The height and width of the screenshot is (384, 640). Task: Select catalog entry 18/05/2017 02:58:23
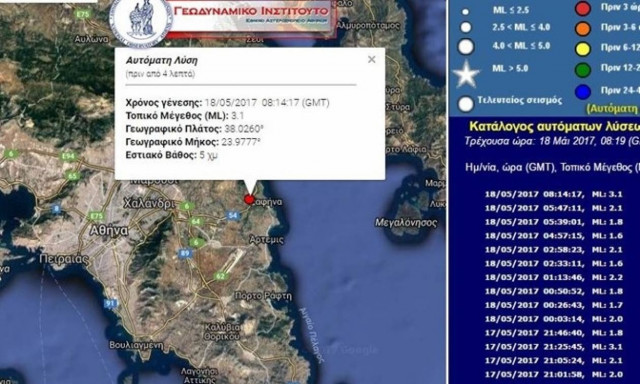tap(553, 250)
